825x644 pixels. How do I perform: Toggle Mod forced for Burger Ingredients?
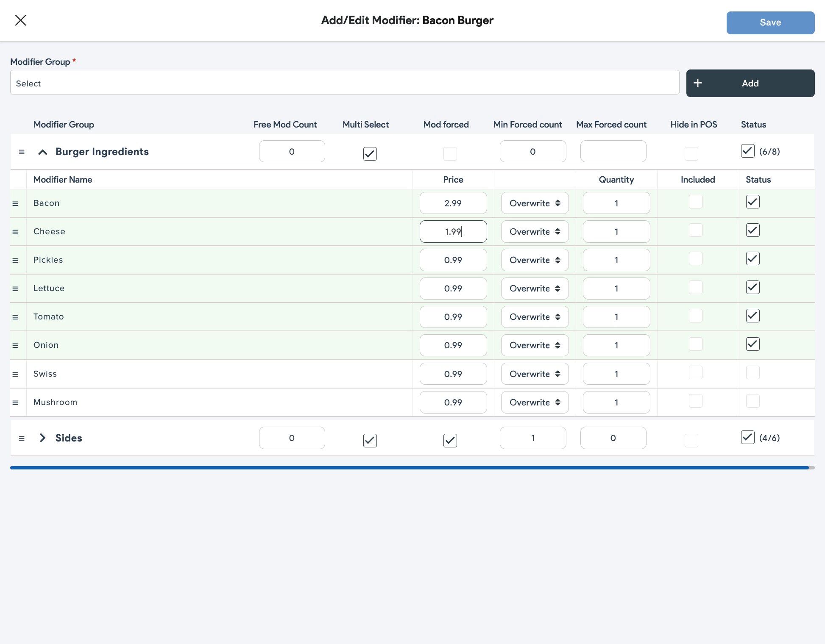point(450,154)
